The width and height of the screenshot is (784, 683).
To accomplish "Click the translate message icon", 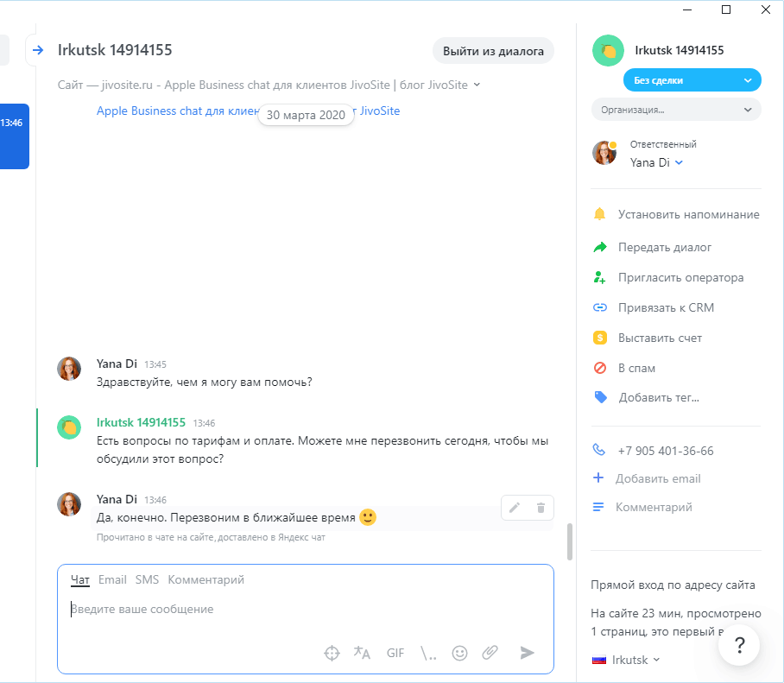I will tap(362, 653).
